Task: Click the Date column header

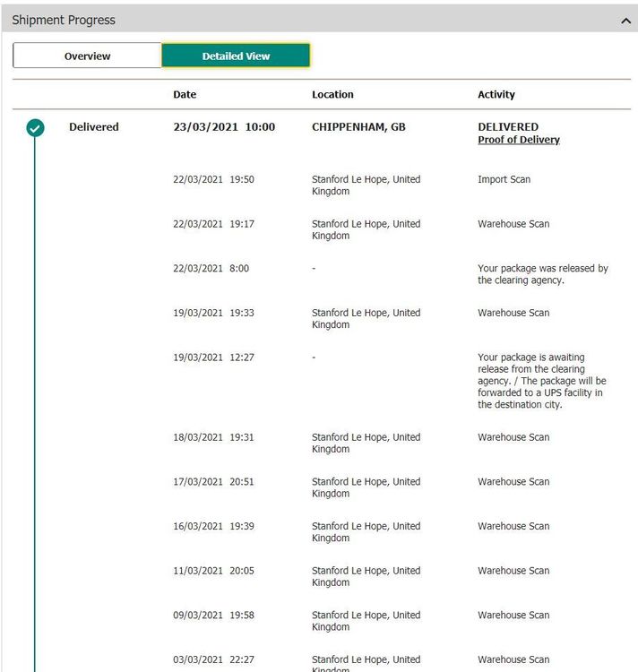Action: coord(185,94)
